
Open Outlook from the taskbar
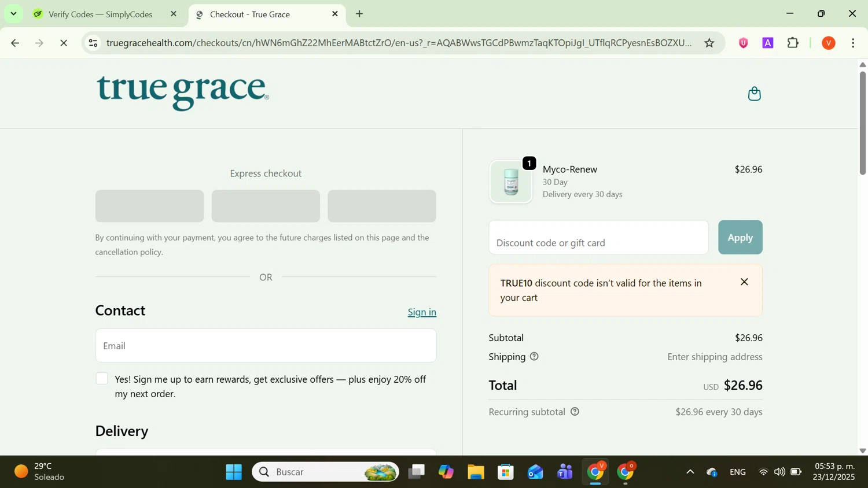coord(535,472)
